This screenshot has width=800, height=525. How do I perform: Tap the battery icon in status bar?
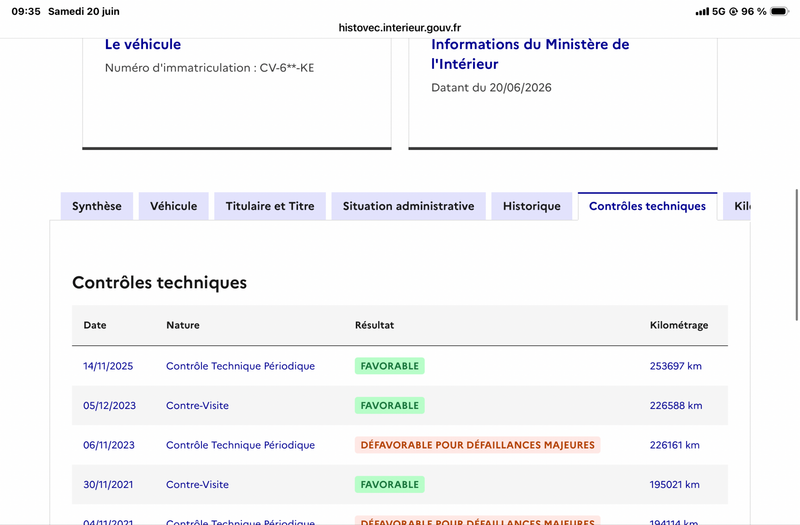point(780,11)
